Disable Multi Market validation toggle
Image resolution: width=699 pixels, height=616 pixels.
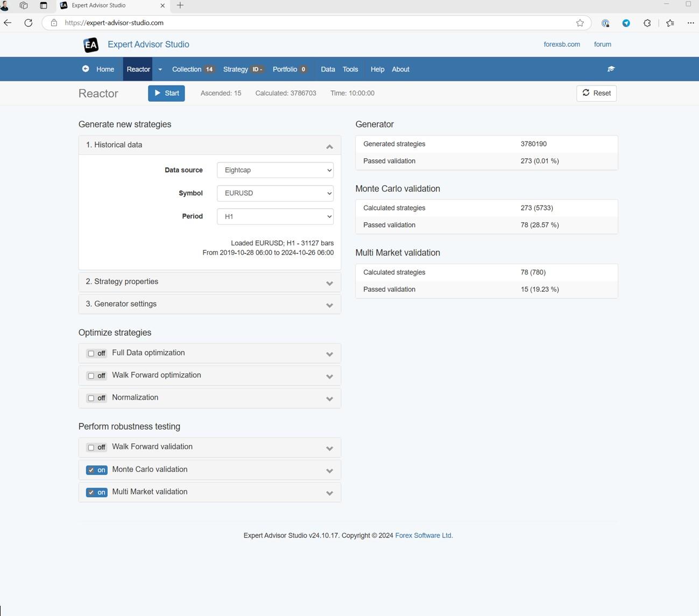point(97,492)
